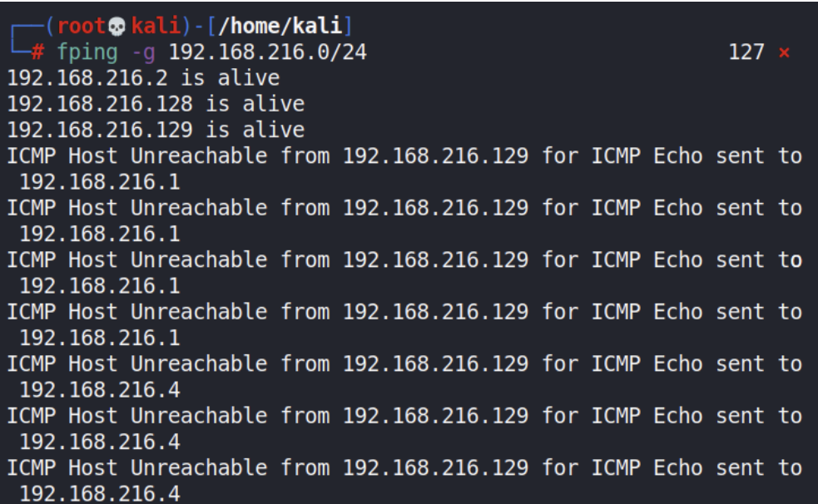Click the last 192.168.216.1 continuation line
The height and width of the screenshot is (504, 818).
pos(100,338)
